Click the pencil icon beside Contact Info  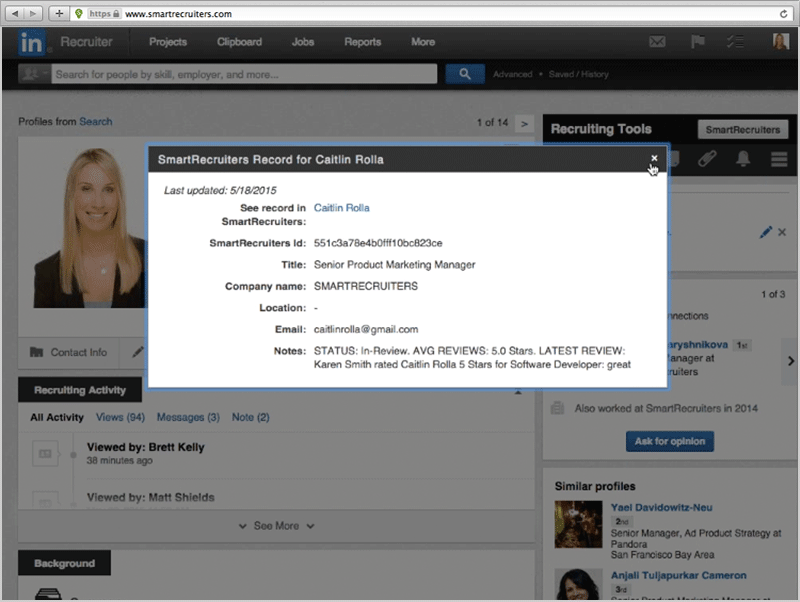pyautogui.click(x=138, y=352)
